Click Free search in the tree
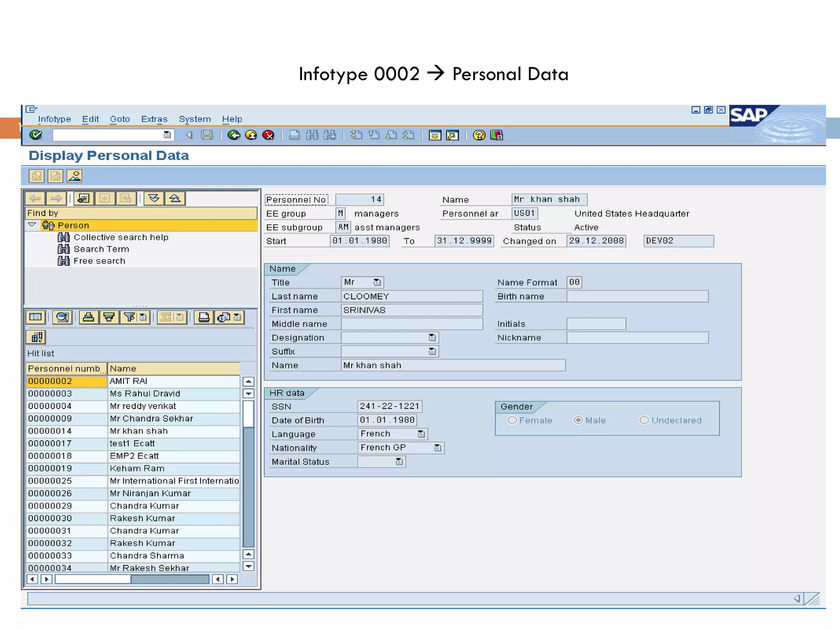 99,261
